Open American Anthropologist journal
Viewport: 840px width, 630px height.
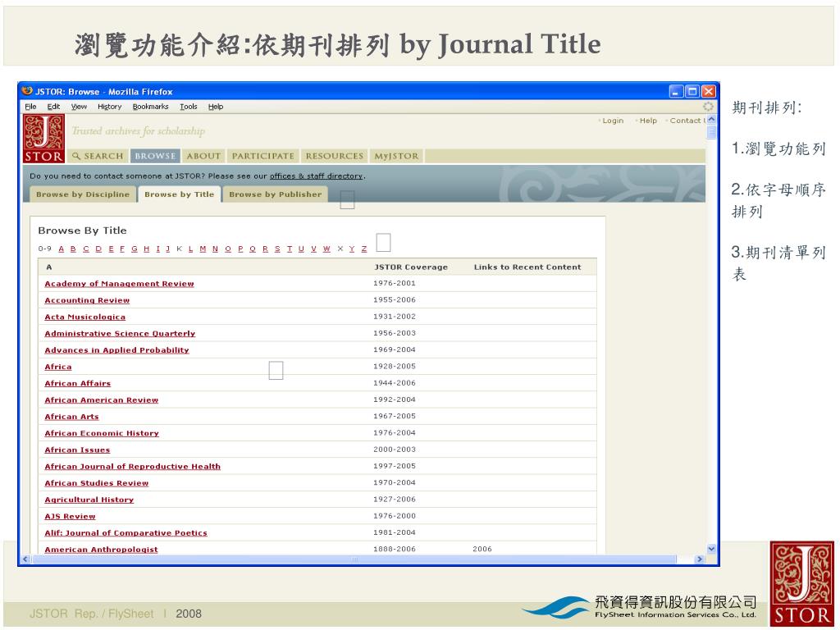tap(101, 549)
